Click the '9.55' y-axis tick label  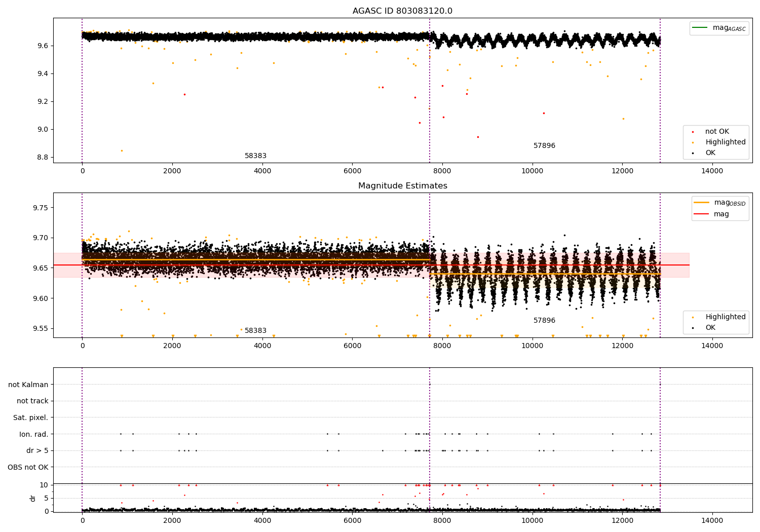41,329
